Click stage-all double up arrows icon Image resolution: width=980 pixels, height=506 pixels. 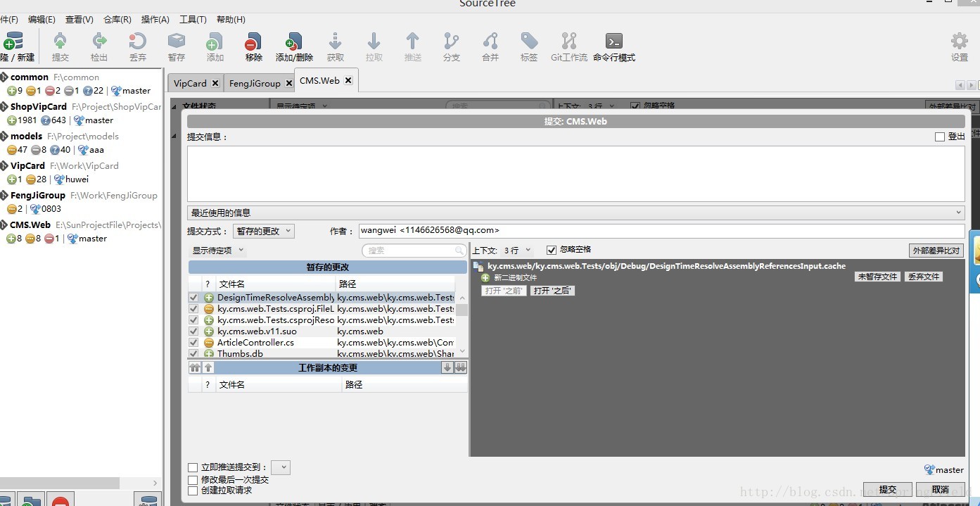coord(195,368)
